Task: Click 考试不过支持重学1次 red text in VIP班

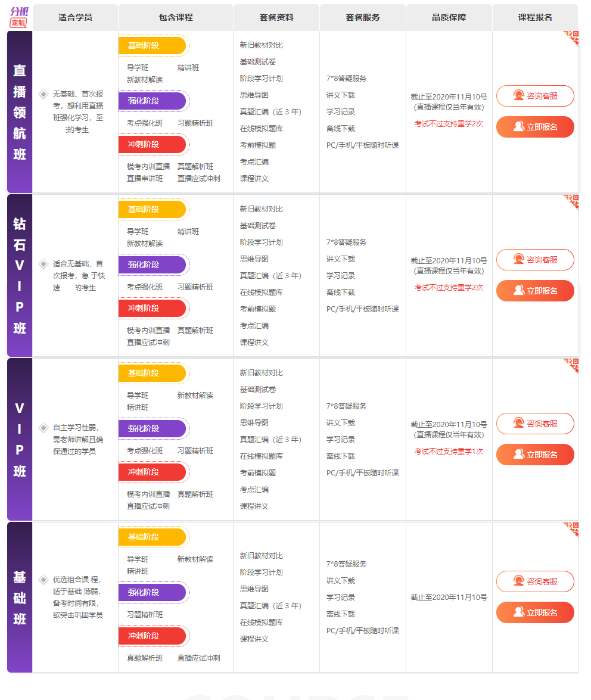Action: 449,452
